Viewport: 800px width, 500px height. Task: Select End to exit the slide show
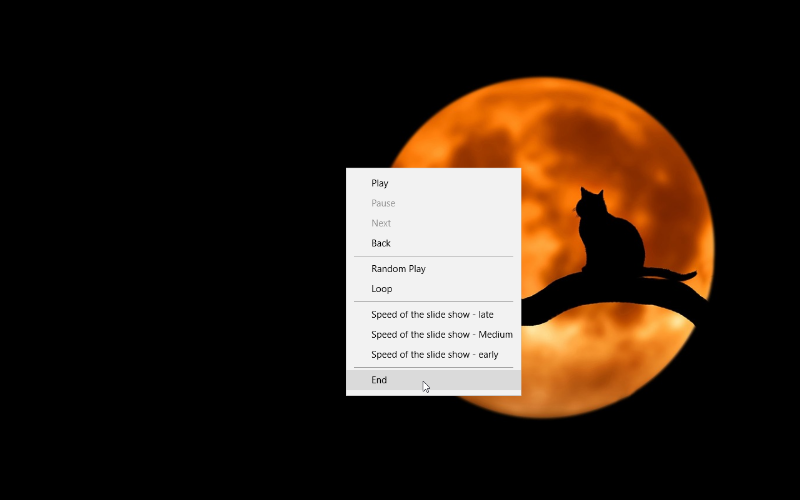point(379,380)
